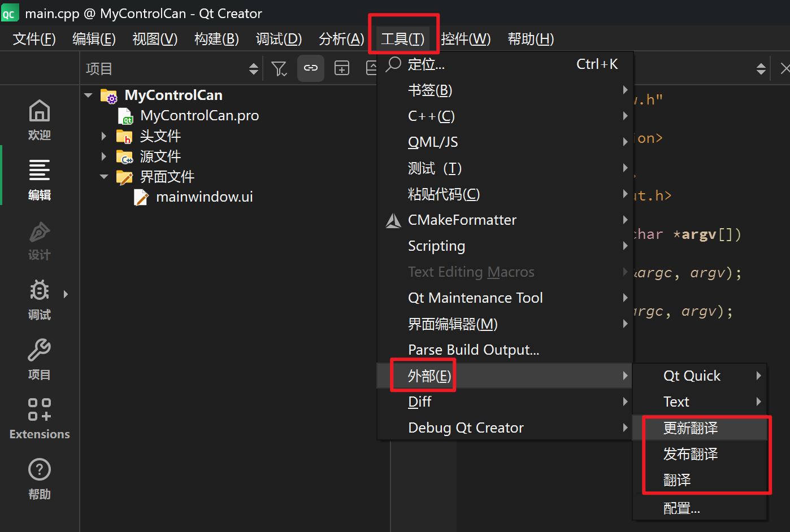Click the filter tree funnel icon
Screen dimensions: 790x532
click(279, 68)
